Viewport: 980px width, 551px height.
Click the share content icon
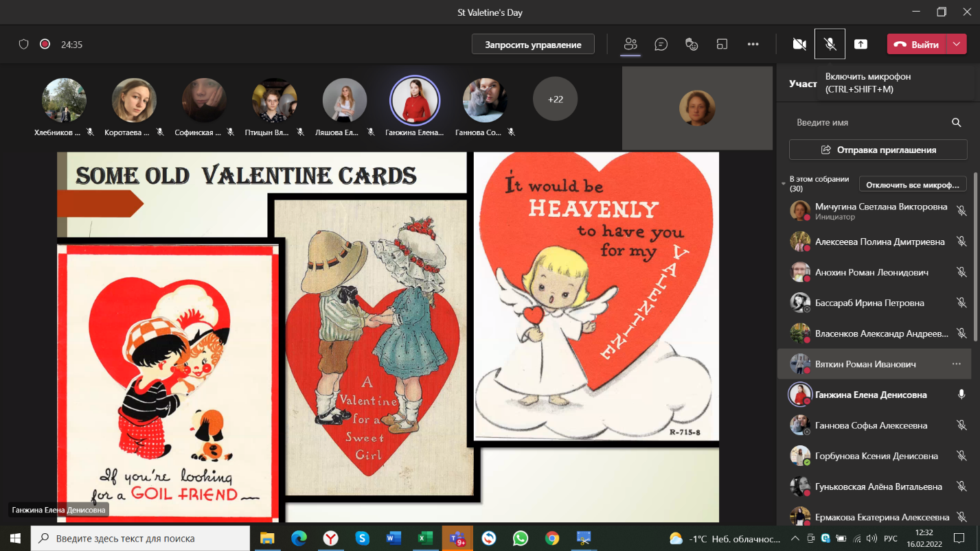(861, 45)
